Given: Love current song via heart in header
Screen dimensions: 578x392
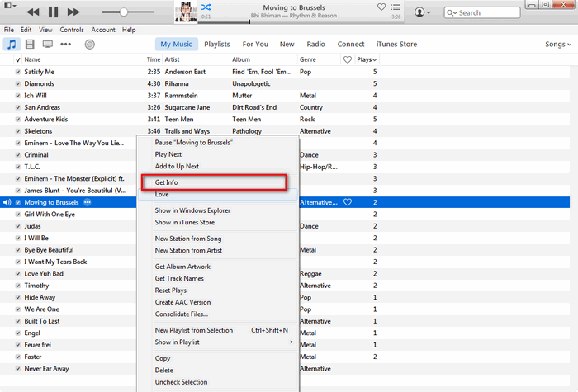Looking at the screenshot, I should 381,7.
